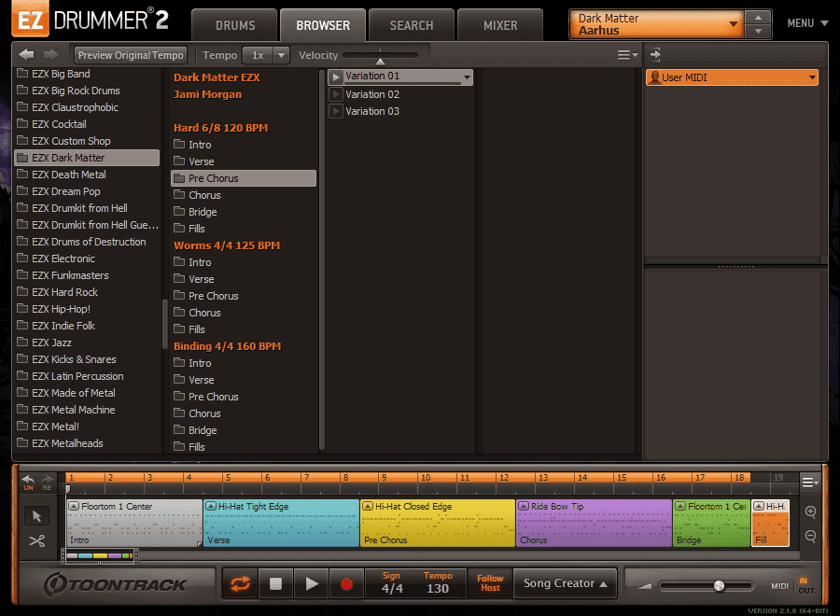
Task: Open articulation menu on Intro block
Action: tap(74, 506)
